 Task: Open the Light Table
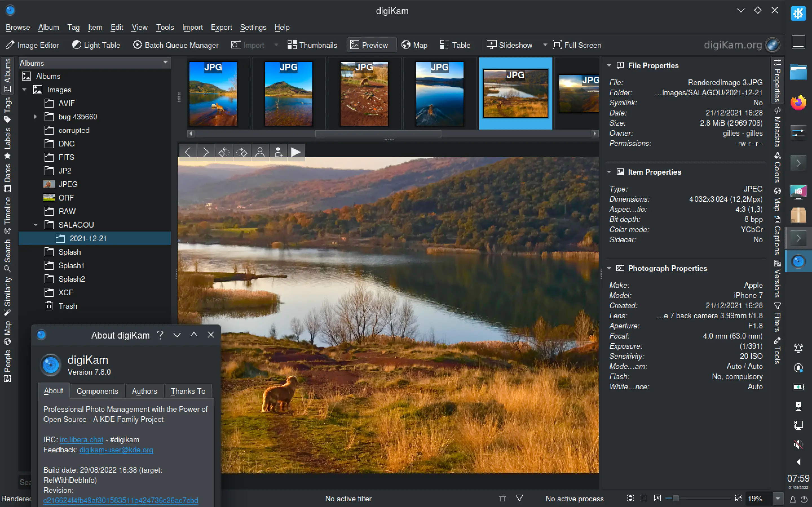pyautogui.click(x=96, y=45)
